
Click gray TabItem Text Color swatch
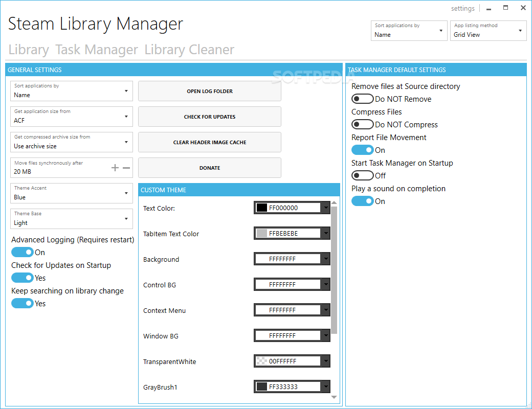tap(261, 233)
